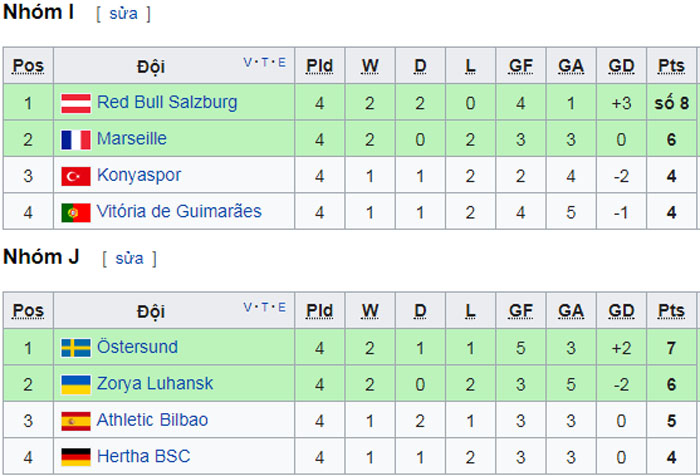Click the Portugal flag next to Vitória
The image size is (700, 476).
pos(76,213)
